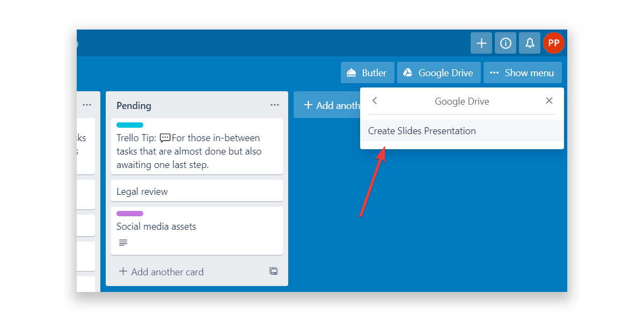Close the Google Drive popup
This screenshot has width=644, height=322.
coord(549,101)
